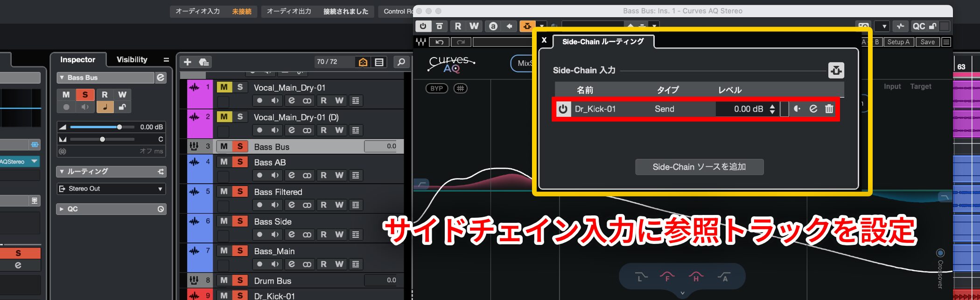Open dropdown arrow next to snapshot camera
The height and width of the screenshot is (300, 980).
click(x=883, y=26)
